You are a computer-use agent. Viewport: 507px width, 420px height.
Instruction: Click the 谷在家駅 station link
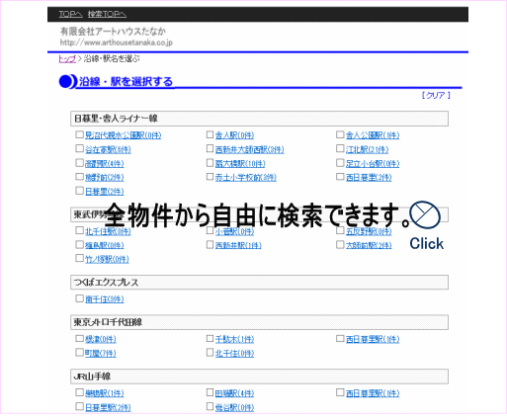tap(108, 150)
